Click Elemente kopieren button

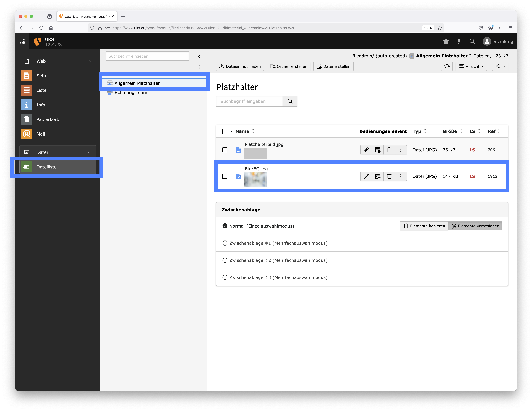[424, 226]
